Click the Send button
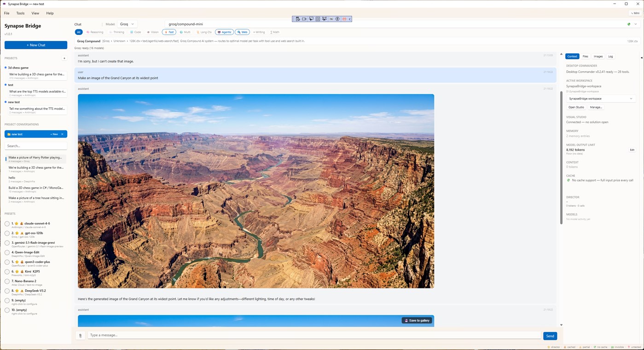Screen dimensions: 644x350 click(550, 336)
